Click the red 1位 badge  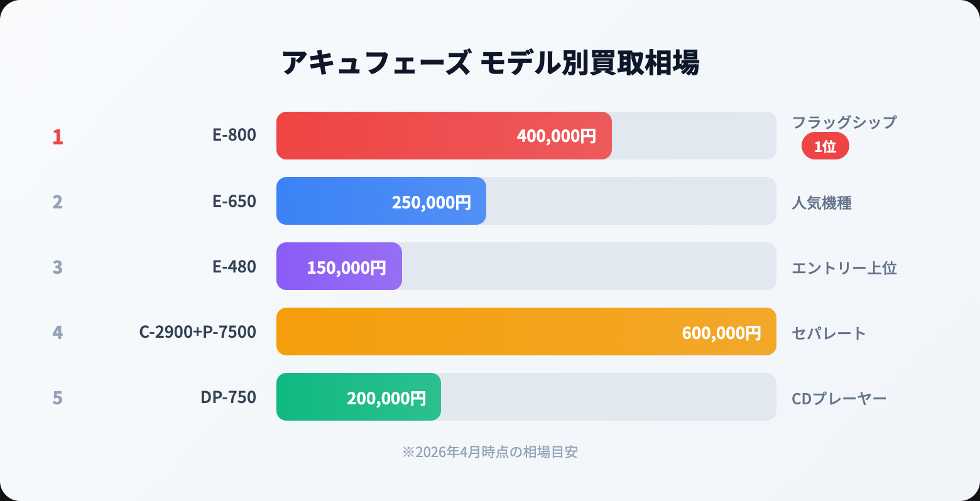(x=825, y=146)
